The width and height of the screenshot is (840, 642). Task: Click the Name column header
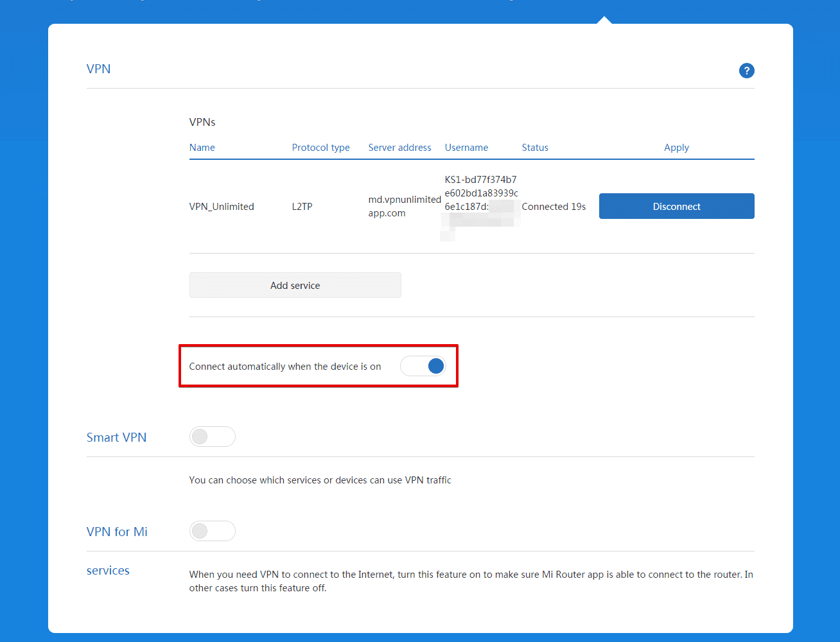[x=202, y=147]
